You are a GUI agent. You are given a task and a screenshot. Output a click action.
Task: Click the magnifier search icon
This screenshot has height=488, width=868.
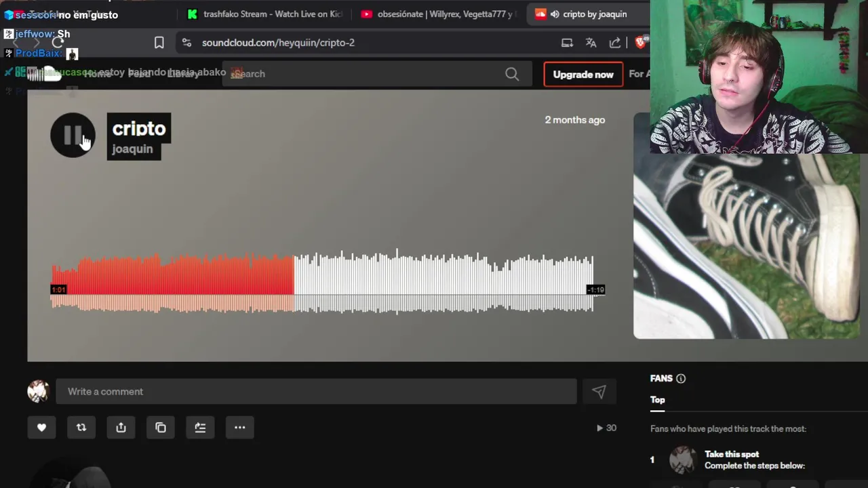pos(512,74)
